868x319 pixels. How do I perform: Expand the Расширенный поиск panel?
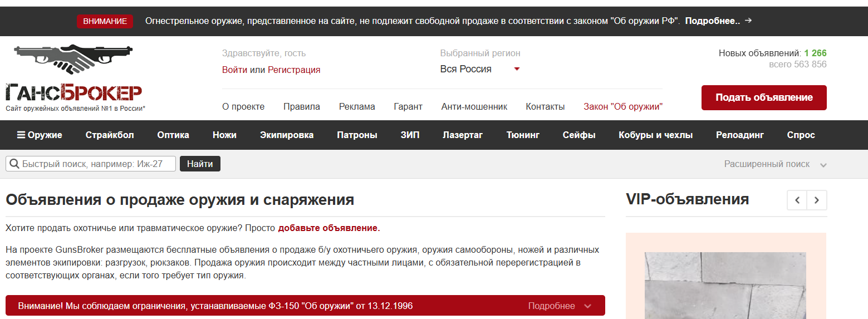(775, 164)
